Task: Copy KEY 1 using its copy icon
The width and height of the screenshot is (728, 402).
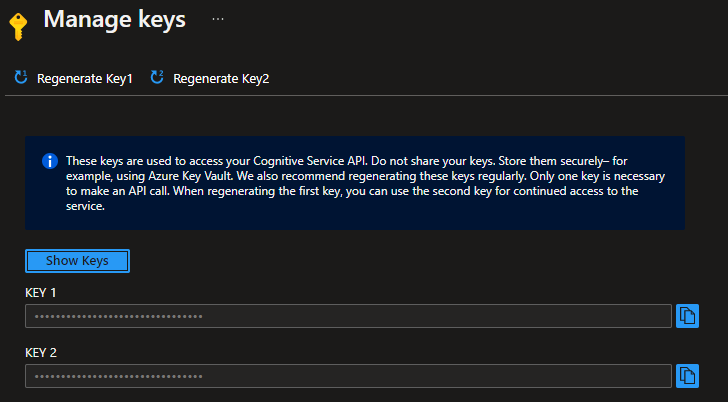Action: 687,316
